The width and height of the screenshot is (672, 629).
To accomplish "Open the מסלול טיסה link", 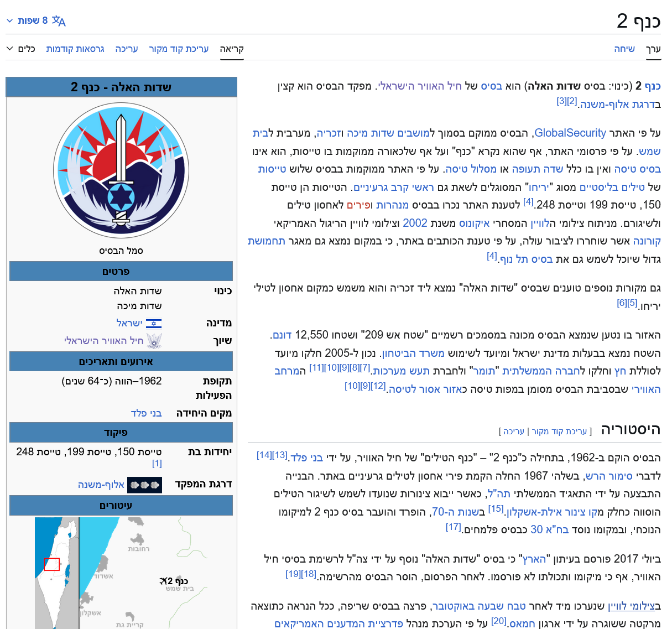I will pos(471,169).
